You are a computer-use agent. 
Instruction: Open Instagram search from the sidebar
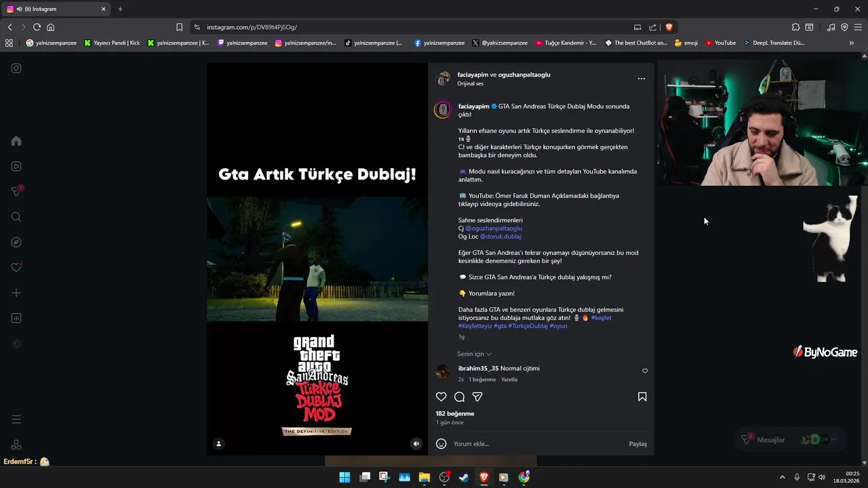(x=16, y=217)
